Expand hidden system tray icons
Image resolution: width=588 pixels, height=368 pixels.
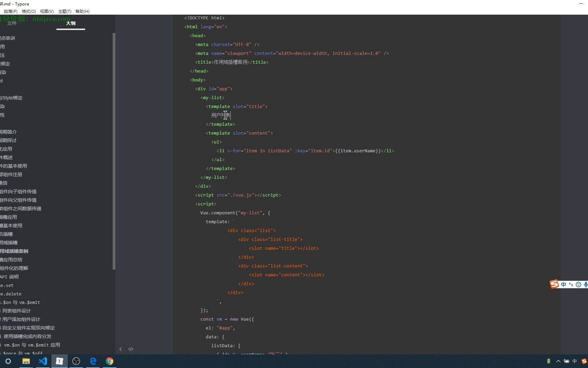tap(558, 361)
